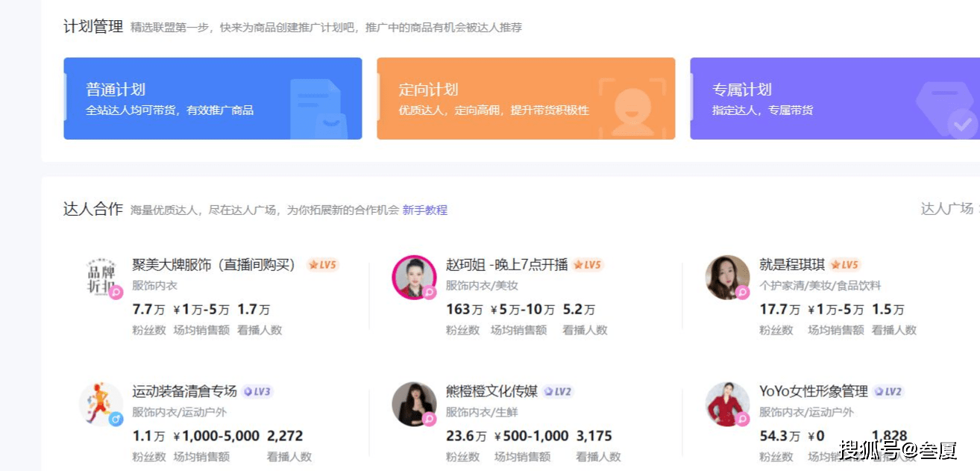
Task: Select the 定向计划 plan card
Action: [526, 98]
